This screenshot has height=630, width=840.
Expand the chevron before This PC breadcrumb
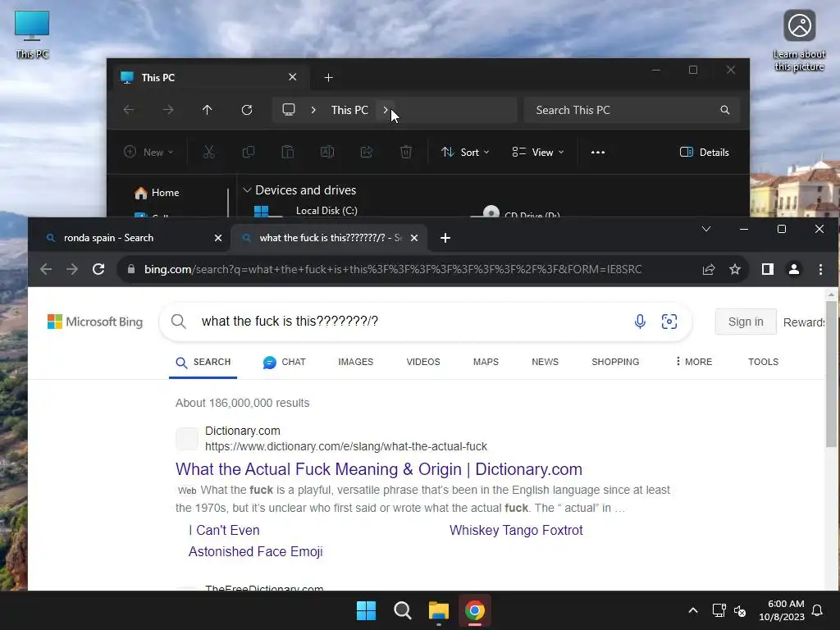(x=313, y=110)
